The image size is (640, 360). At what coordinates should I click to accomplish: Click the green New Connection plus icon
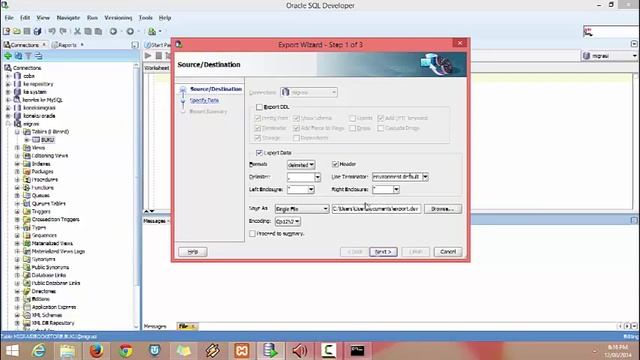[x=8, y=56]
